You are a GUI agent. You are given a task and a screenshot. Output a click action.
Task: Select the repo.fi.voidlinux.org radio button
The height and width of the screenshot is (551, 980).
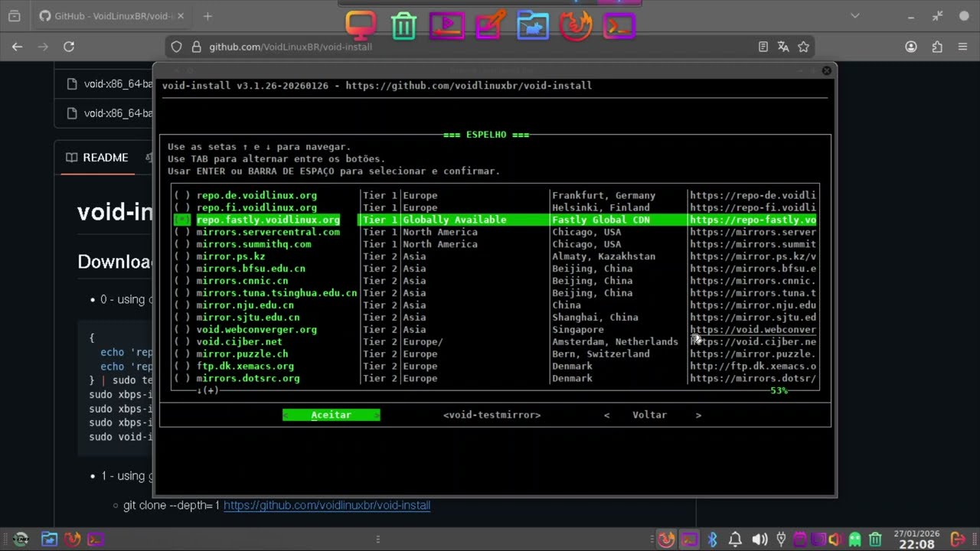coord(182,207)
